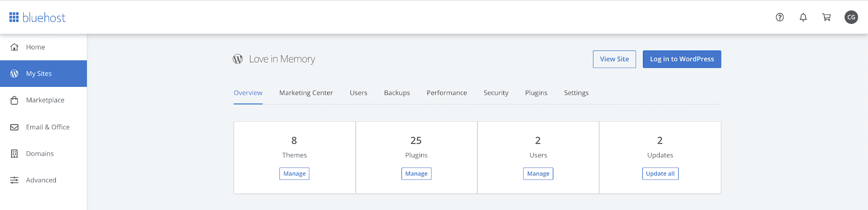Open the notifications bell icon
The image size is (868, 210).
tap(803, 17)
